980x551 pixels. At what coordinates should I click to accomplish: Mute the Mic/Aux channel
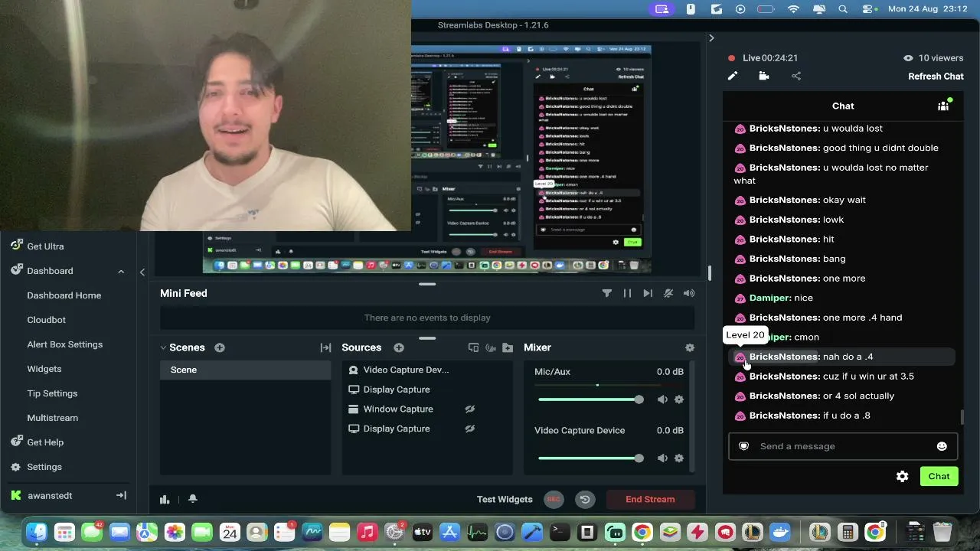[662, 399]
